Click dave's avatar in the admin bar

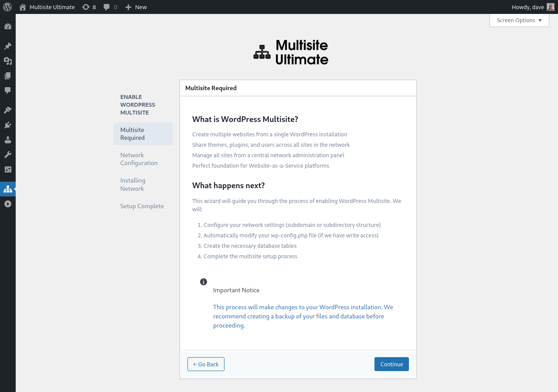coord(551,7)
